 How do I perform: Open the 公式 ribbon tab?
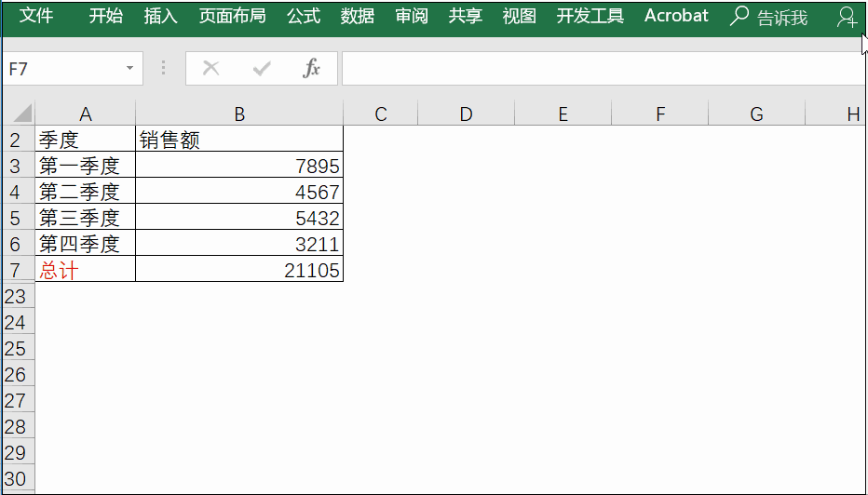tap(304, 16)
